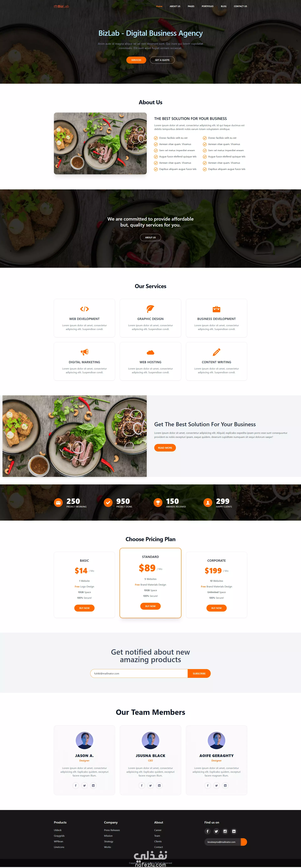
Task: Click the Web Development code icon
Action: pyautogui.click(x=84, y=309)
